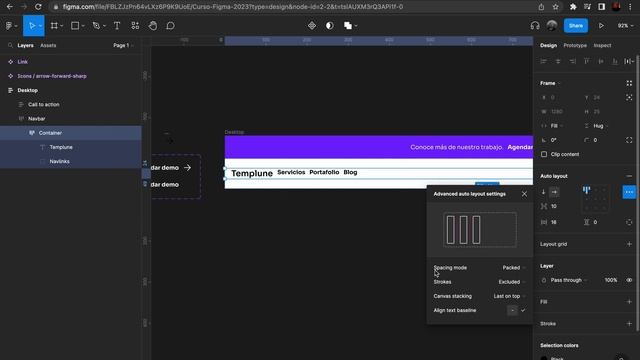Open the Strokes Excluded dropdown
The width and height of the screenshot is (640, 360).
512,282
